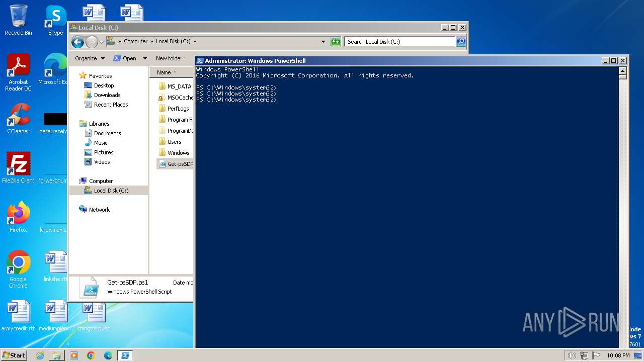Open Internet Explorer from the taskbar
This screenshot has height=362, width=644.
40,355
